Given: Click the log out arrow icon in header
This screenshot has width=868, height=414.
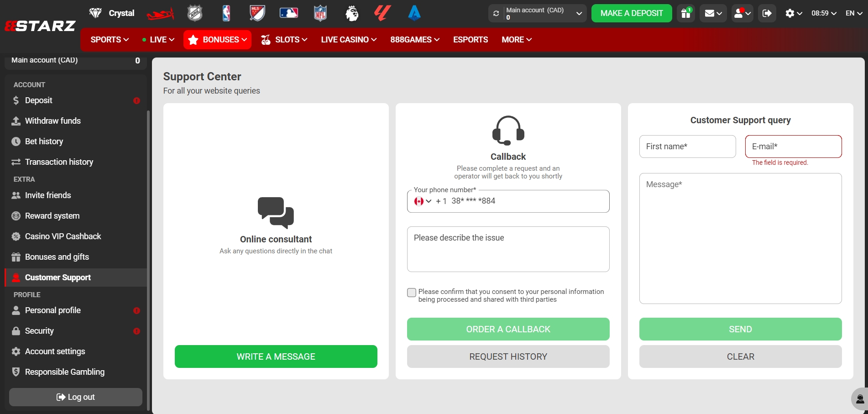Looking at the screenshot, I should [x=767, y=13].
